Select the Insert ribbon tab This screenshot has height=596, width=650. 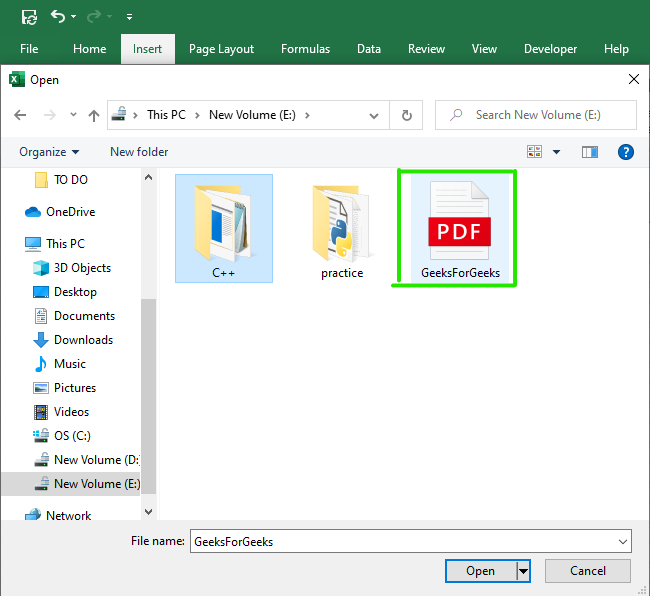148,49
